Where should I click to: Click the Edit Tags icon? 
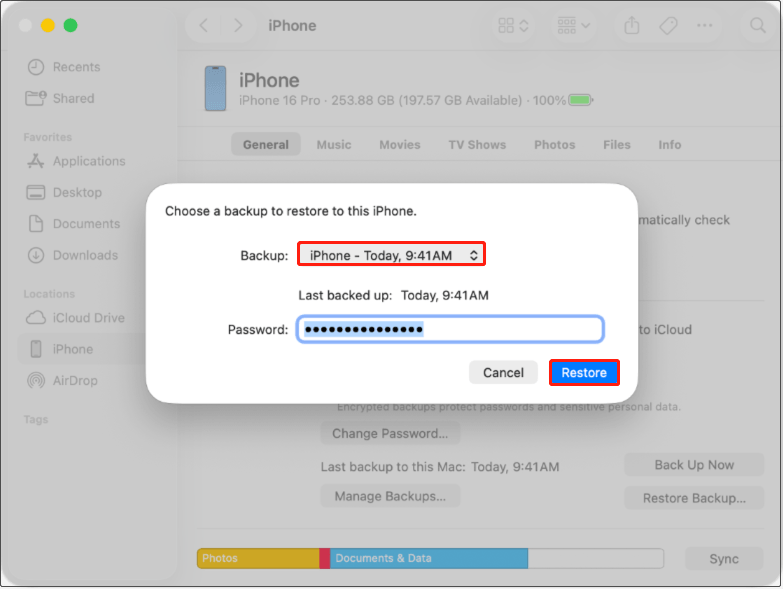click(x=668, y=25)
